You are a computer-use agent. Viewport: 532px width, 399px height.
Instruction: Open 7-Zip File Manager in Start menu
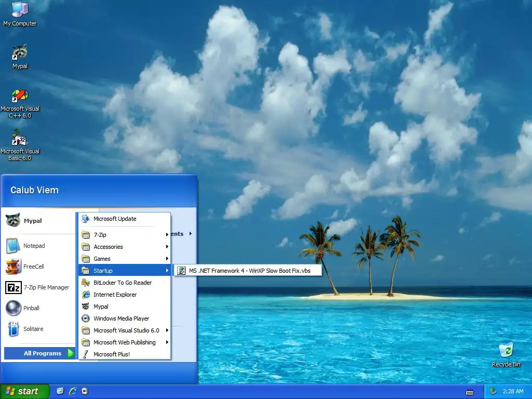(x=38, y=287)
